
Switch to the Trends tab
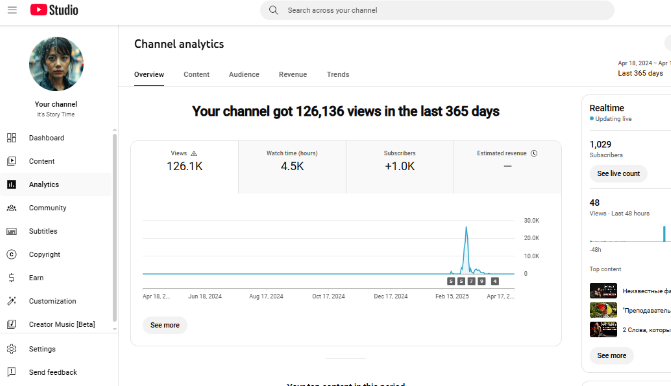click(x=338, y=74)
